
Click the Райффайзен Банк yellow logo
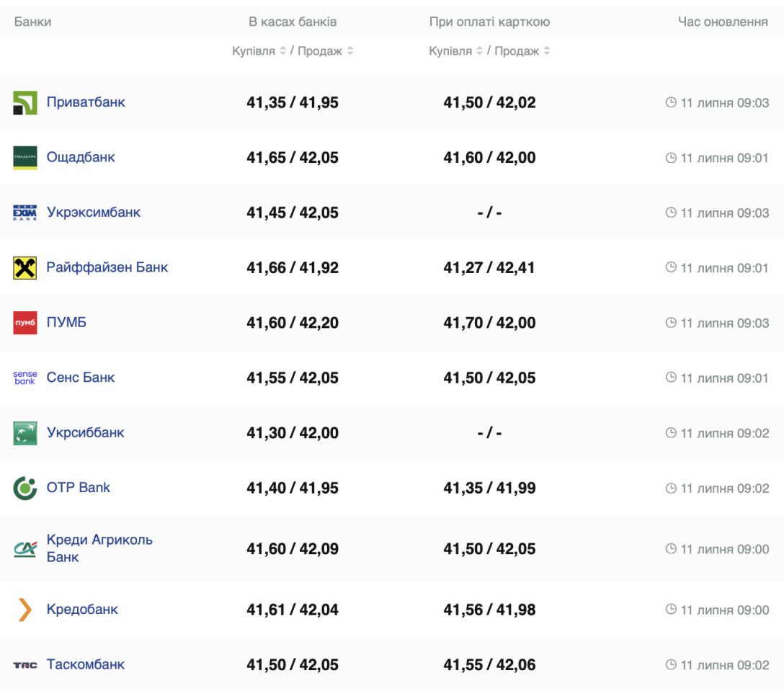pyautogui.click(x=25, y=267)
